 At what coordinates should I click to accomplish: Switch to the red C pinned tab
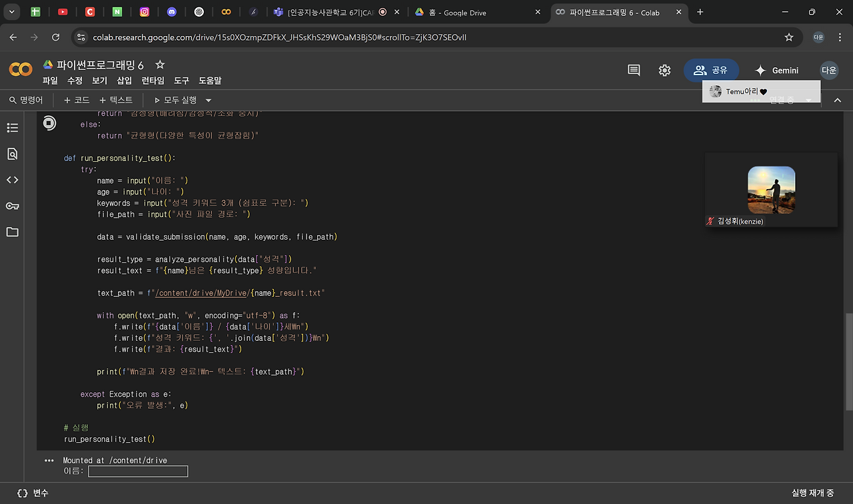(x=90, y=12)
